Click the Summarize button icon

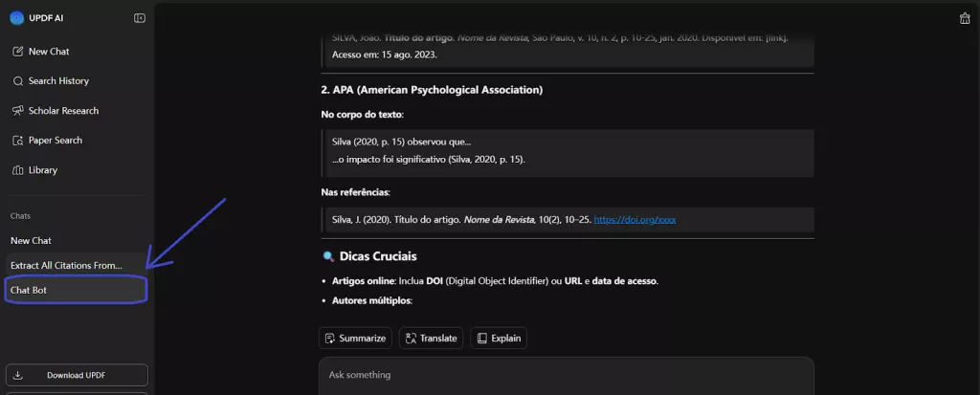(330, 339)
